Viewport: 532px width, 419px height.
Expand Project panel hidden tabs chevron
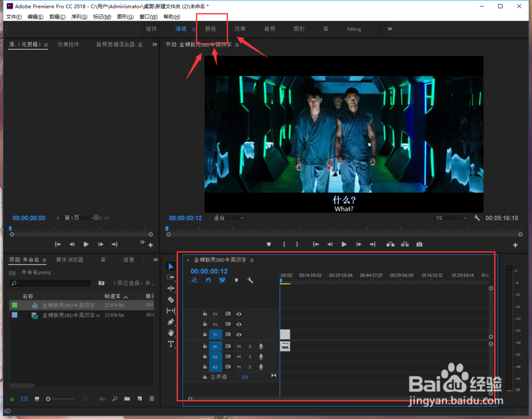[x=155, y=259]
